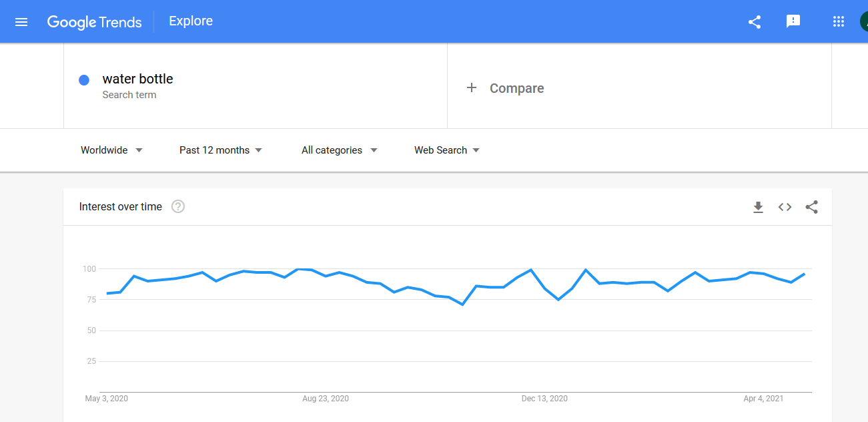Click the chart line peak near Dec 13, 2020
868x422 pixels.
click(x=530, y=270)
